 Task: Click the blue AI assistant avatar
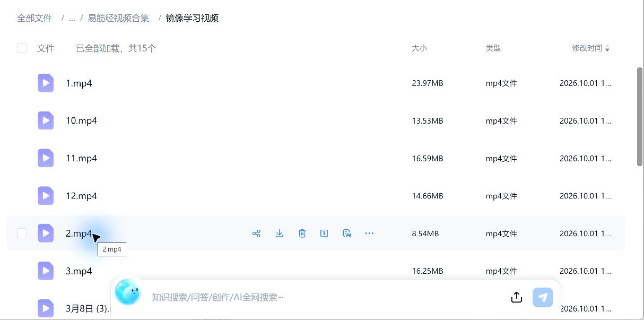(128, 292)
